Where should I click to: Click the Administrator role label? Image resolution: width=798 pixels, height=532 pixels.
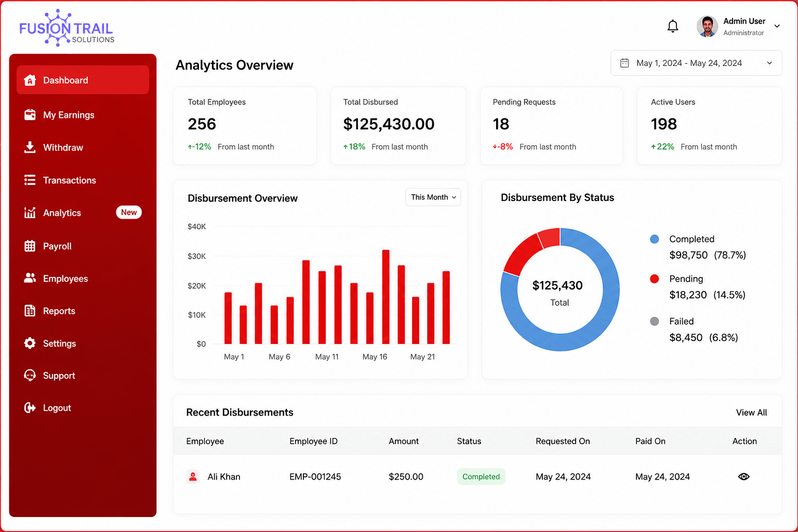pos(743,33)
